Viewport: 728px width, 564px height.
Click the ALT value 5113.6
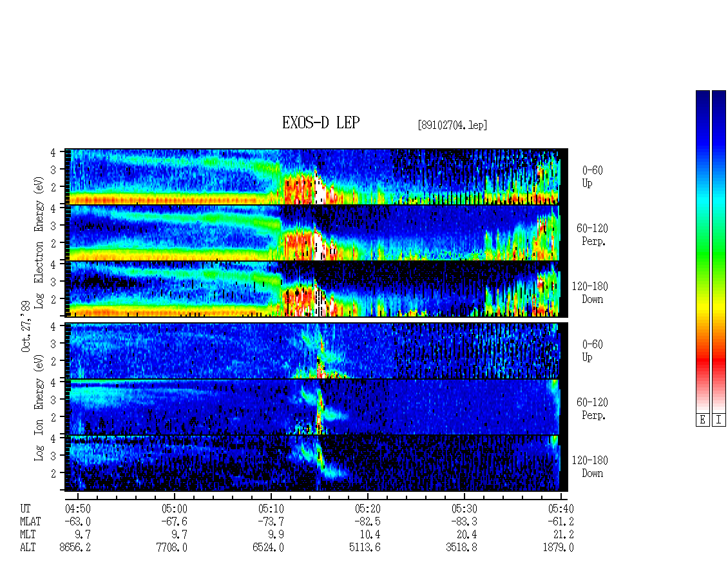coord(365,548)
